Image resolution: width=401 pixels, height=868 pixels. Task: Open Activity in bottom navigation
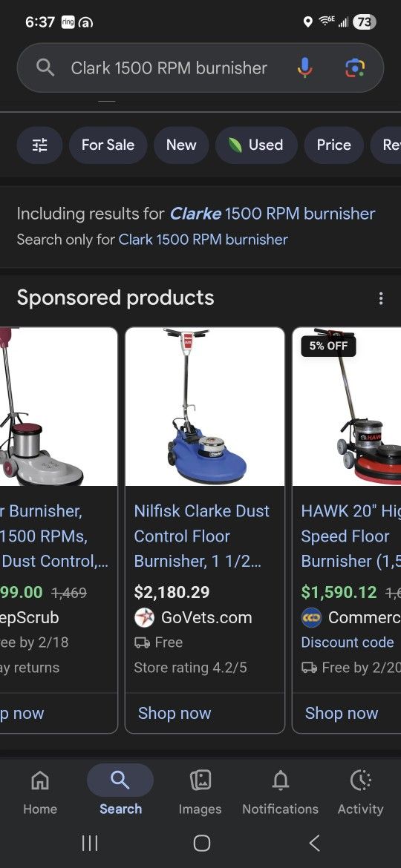pyautogui.click(x=361, y=793)
